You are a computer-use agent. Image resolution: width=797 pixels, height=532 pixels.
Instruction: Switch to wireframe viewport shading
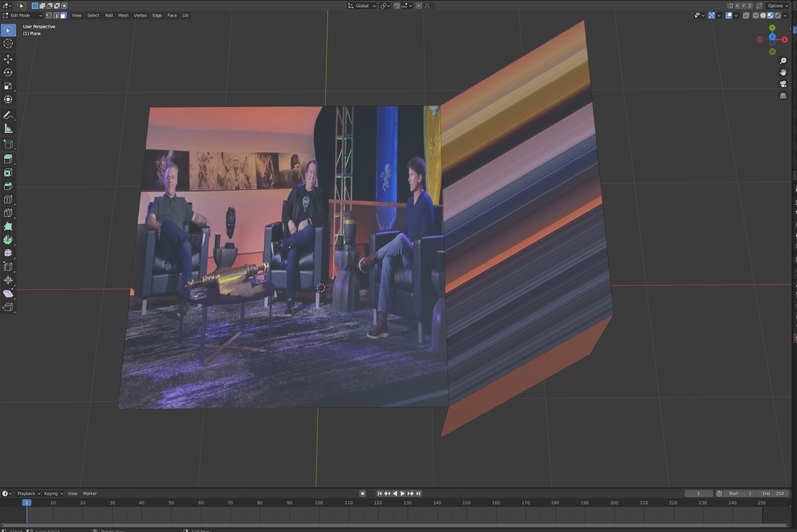tap(756, 15)
